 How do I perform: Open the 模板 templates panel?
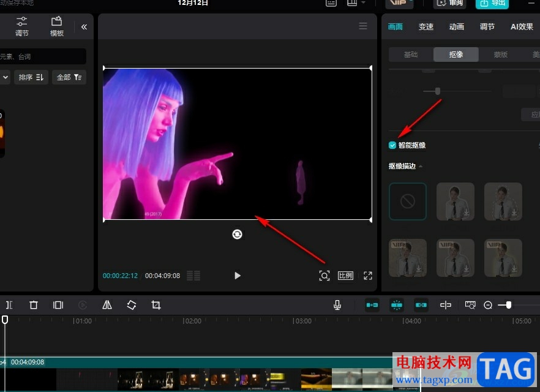coord(57,26)
